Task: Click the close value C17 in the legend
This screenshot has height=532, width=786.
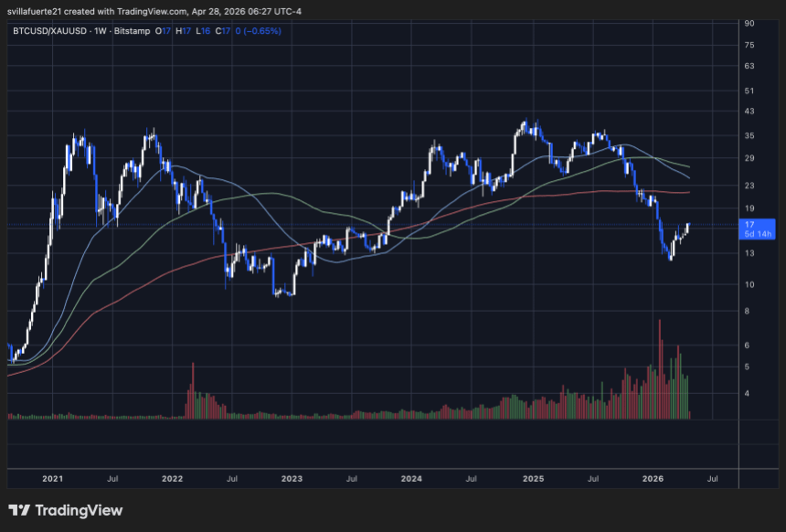Action: pyautogui.click(x=222, y=31)
